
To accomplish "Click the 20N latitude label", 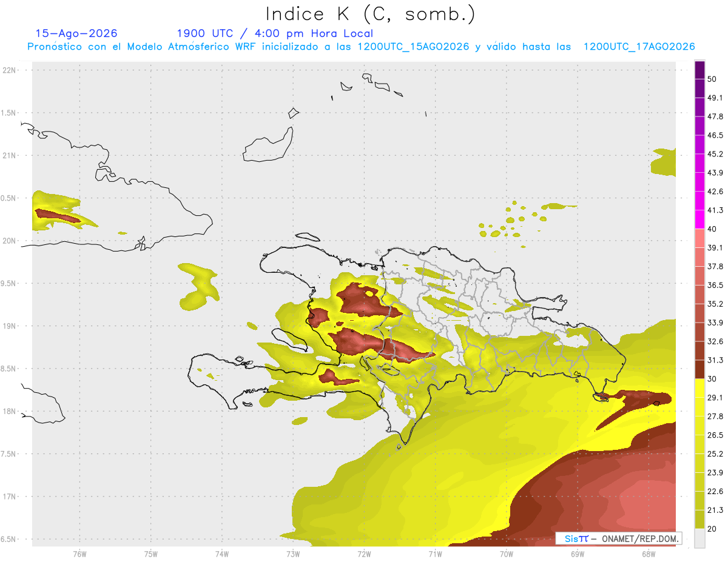I will [x=10, y=241].
